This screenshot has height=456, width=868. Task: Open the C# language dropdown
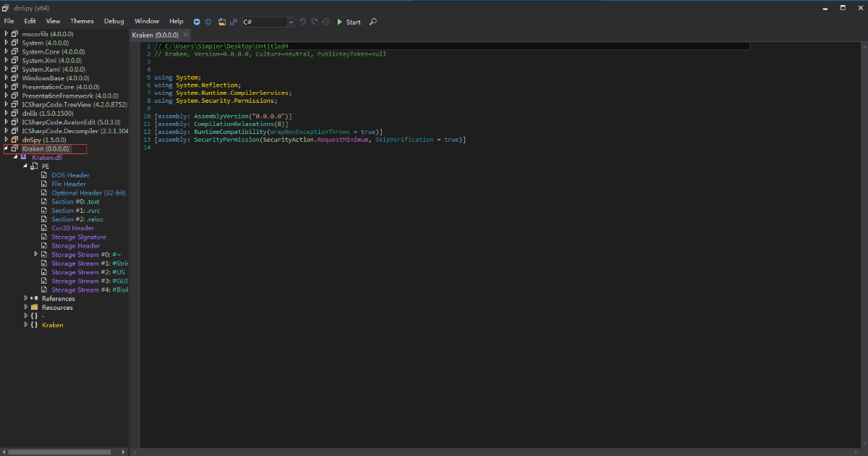pyautogui.click(x=289, y=22)
